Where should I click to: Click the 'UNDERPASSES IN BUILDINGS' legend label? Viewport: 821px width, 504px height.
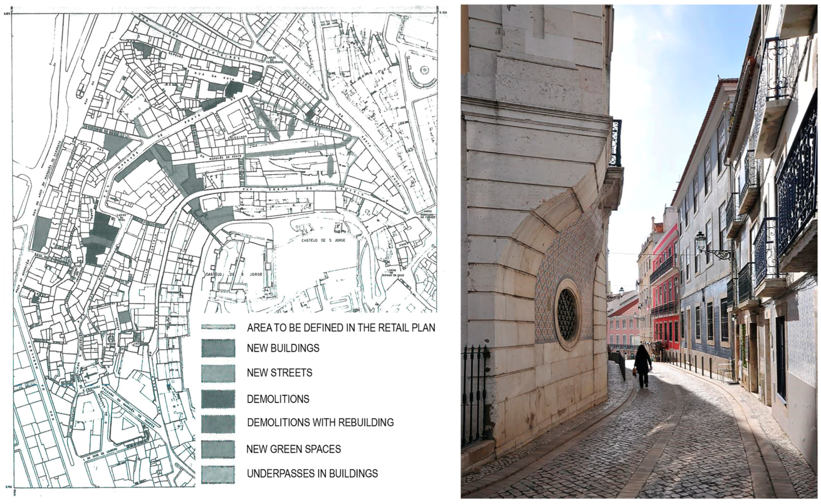[x=312, y=474]
